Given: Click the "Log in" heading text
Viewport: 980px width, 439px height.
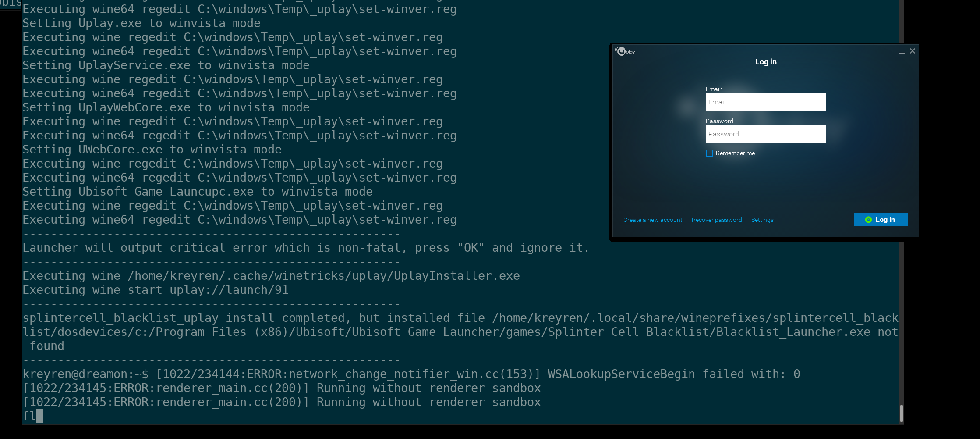Looking at the screenshot, I should [766, 62].
